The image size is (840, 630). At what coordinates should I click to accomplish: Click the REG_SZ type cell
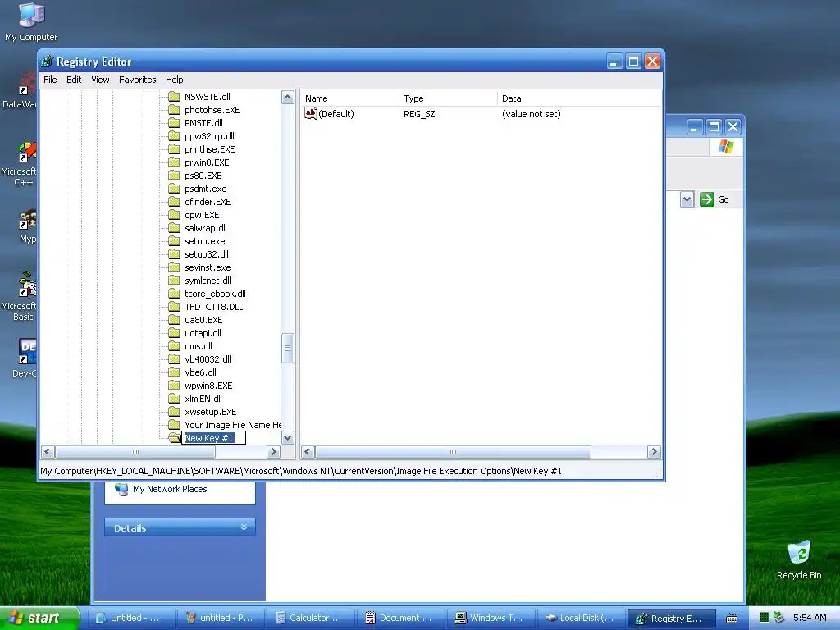[x=419, y=113]
